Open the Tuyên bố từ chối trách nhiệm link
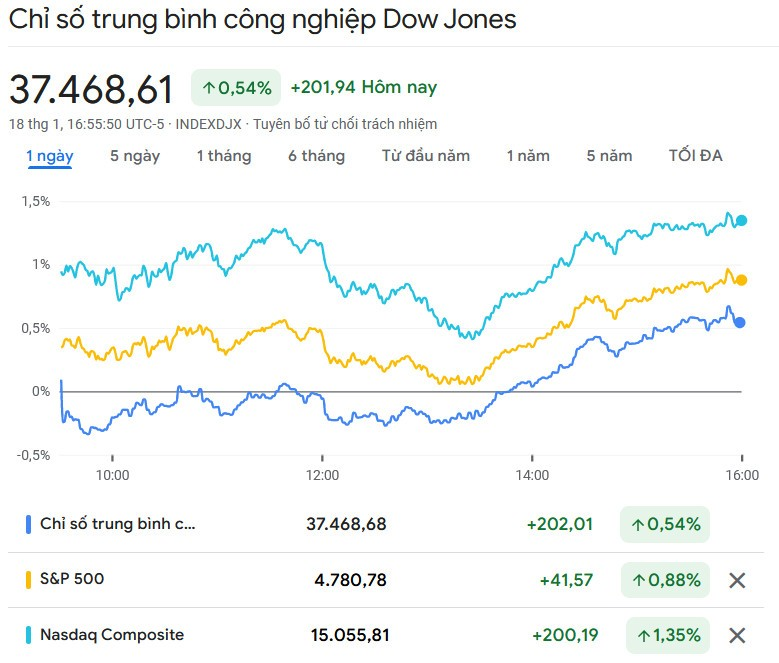The width and height of the screenshot is (779, 663). (x=345, y=124)
